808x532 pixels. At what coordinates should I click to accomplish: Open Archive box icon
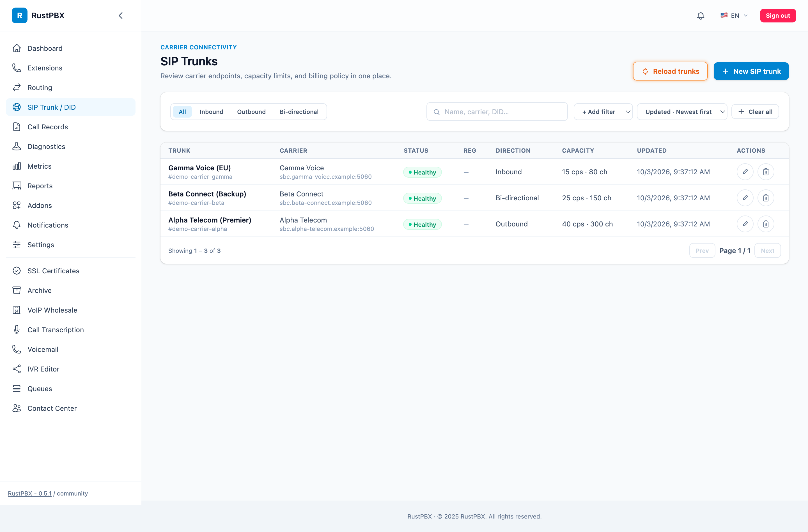click(x=17, y=290)
